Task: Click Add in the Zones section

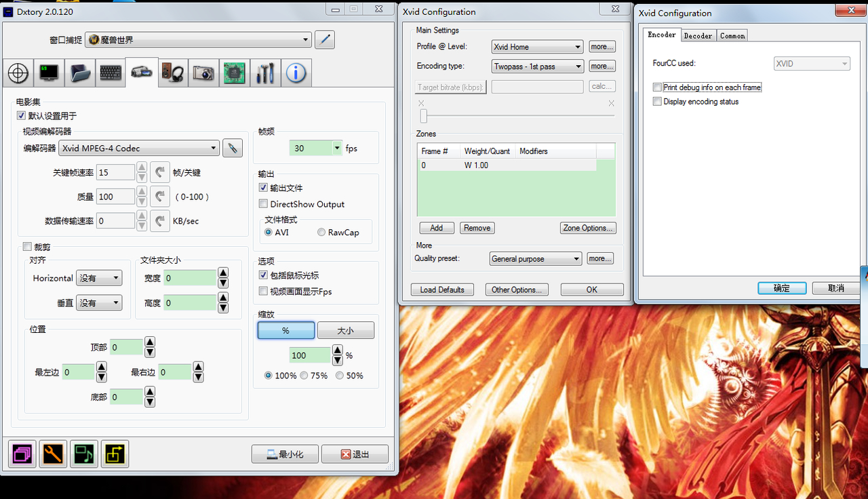Action: tap(437, 228)
